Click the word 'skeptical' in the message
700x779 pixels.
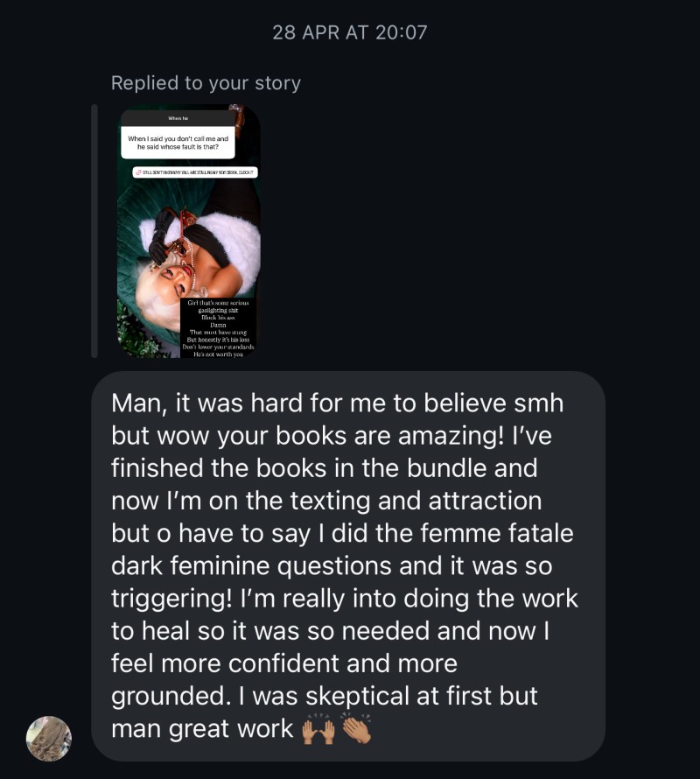tap(357, 696)
